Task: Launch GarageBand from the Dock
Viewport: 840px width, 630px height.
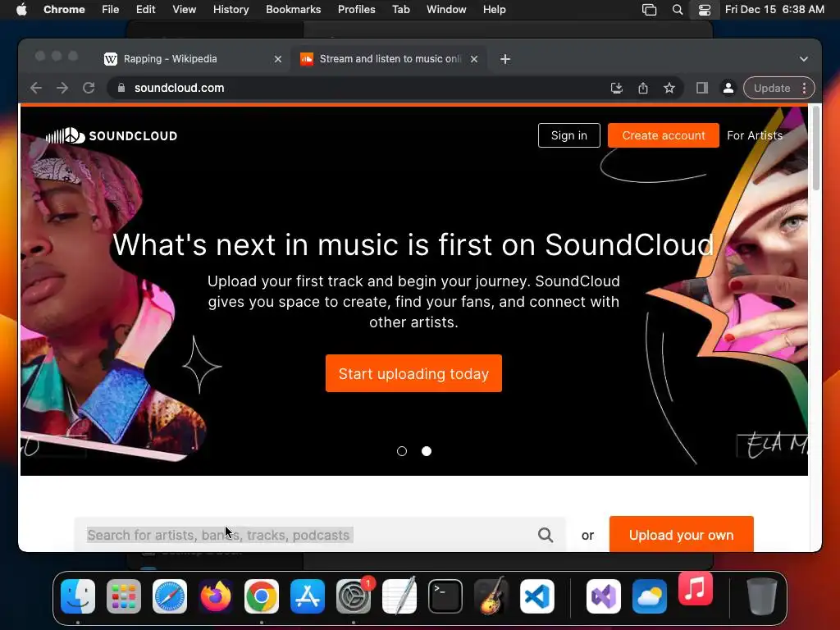Action: [x=491, y=596]
